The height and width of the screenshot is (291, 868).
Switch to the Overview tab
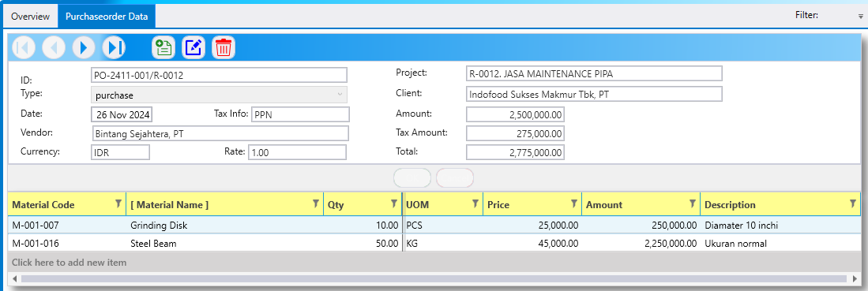tap(31, 16)
